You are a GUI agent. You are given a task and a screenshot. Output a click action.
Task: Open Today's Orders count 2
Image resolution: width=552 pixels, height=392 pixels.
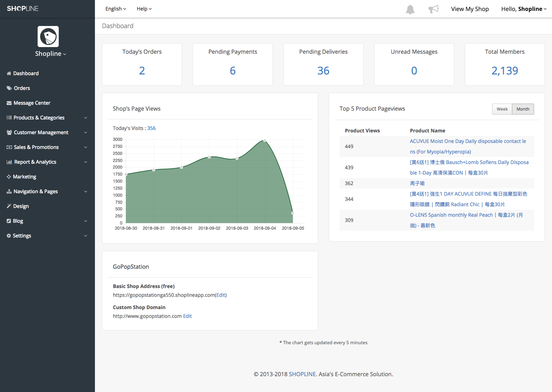[142, 71]
